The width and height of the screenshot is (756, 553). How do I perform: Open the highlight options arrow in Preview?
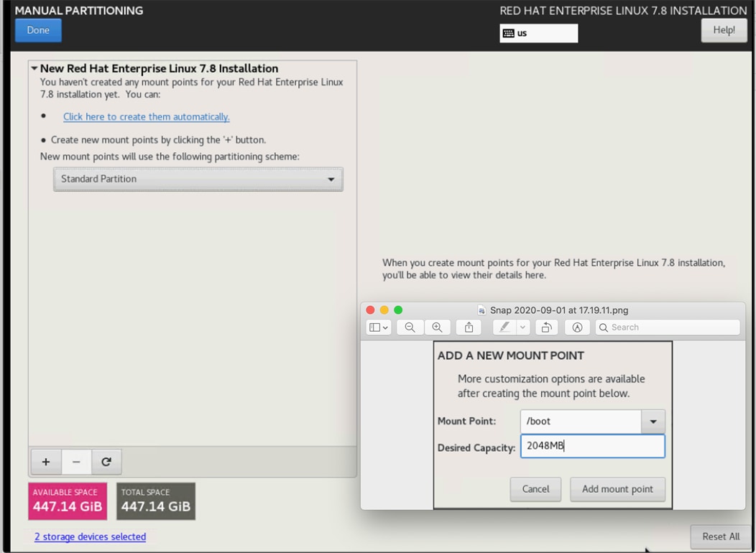[x=522, y=327]
